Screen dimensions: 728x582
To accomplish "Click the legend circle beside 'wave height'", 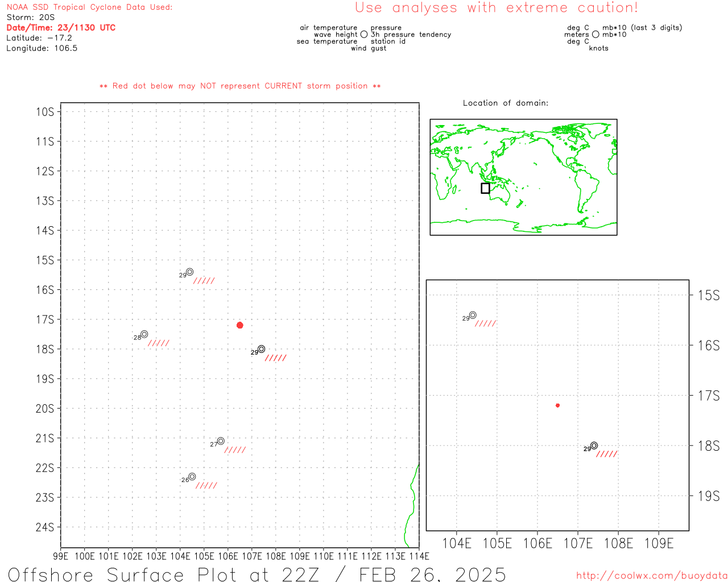I will click(364, 35).
